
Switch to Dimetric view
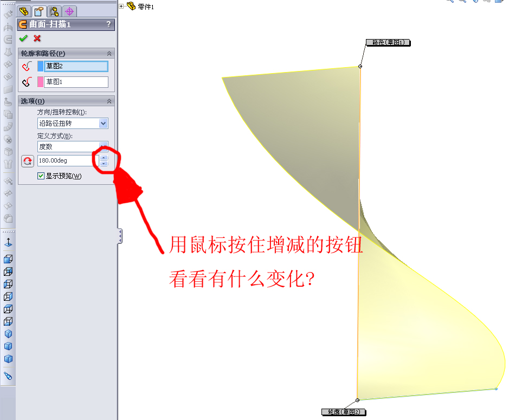pos(8,359)
